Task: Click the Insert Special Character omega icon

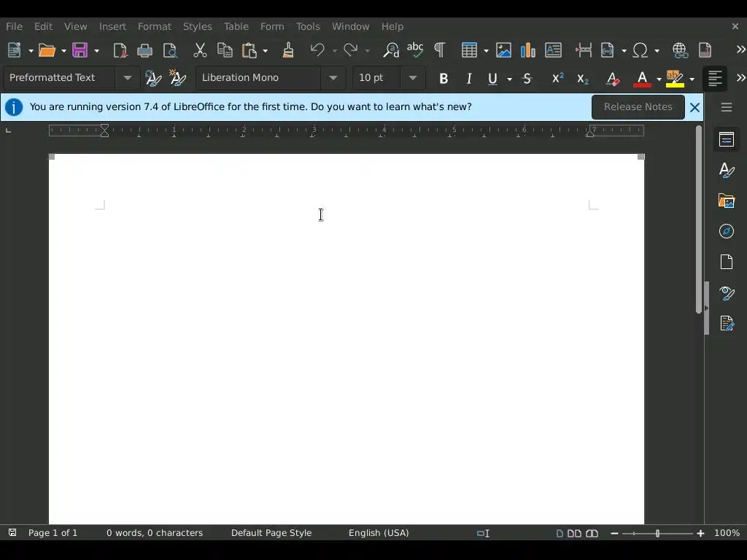Action: (x=640, y=50)
